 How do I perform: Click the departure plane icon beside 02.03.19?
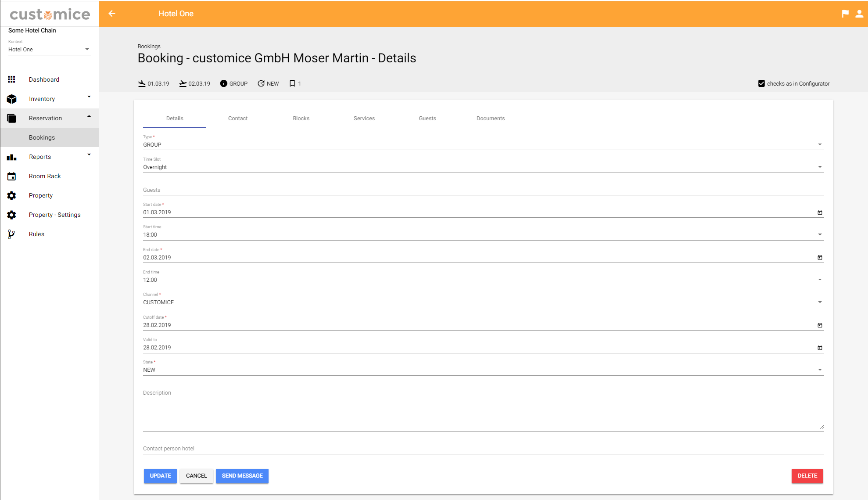pos(183,83)
